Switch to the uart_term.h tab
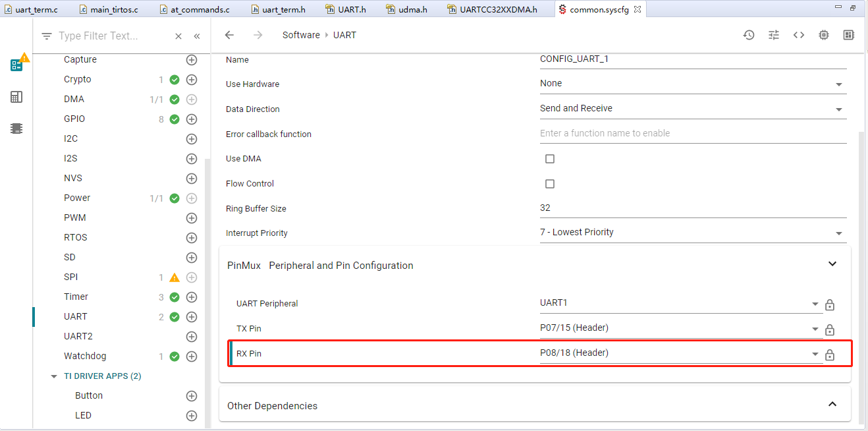This screenshot has height=431, width=868. [x=278, y=9]
